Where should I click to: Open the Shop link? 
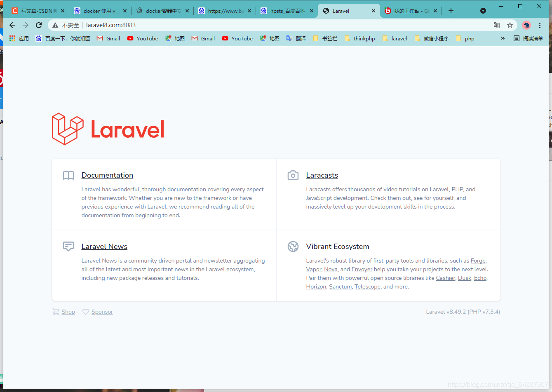coord(68,312)
